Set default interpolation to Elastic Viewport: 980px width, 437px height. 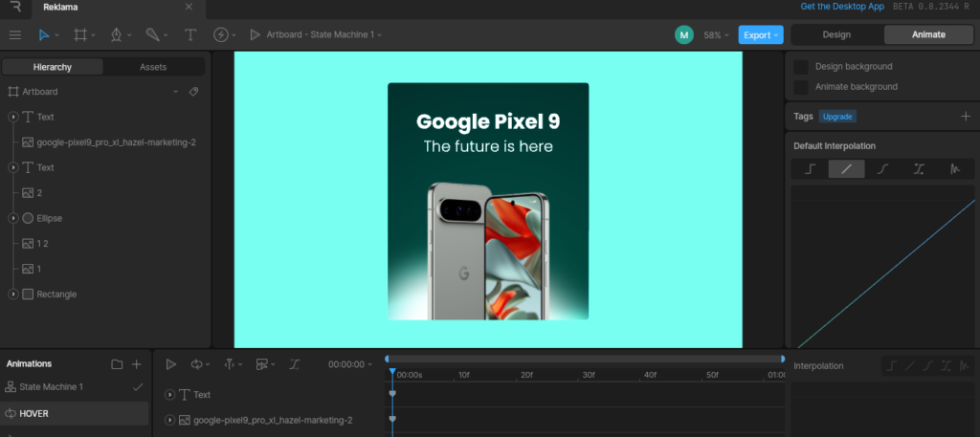click(x=955, y=169)
